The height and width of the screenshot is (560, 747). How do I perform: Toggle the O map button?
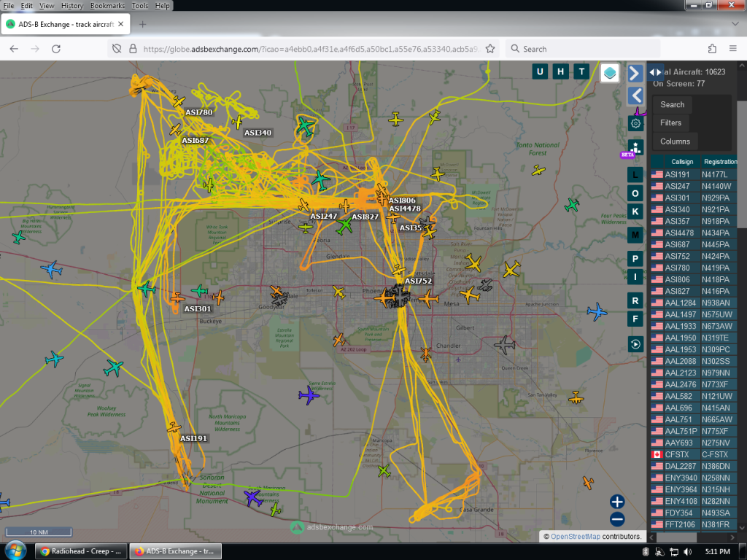tap(635, 193)
